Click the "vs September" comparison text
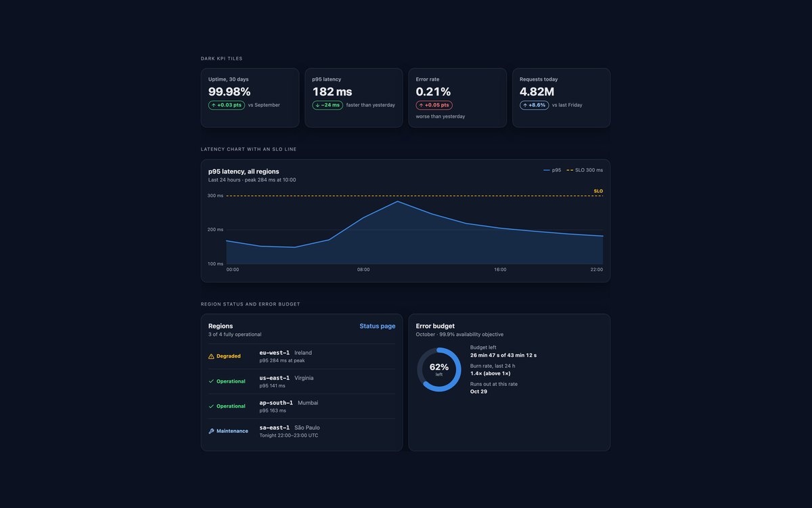 264,105
